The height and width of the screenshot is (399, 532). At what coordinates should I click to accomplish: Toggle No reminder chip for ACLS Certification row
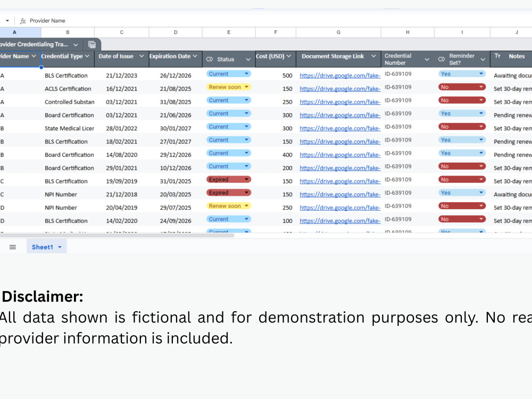click(462, 87)
